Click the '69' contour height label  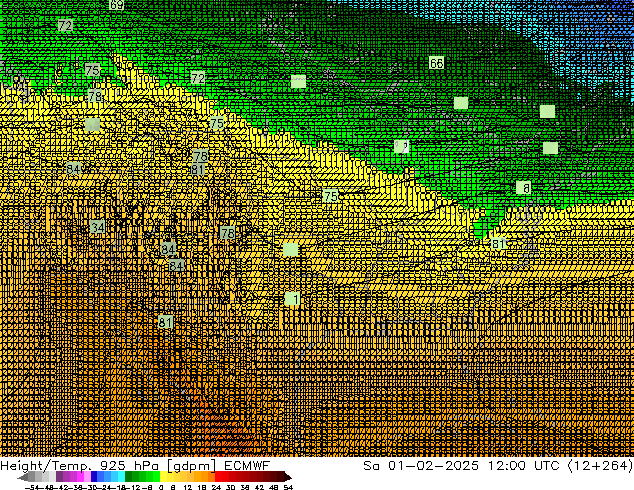click(x=116, y=5)
